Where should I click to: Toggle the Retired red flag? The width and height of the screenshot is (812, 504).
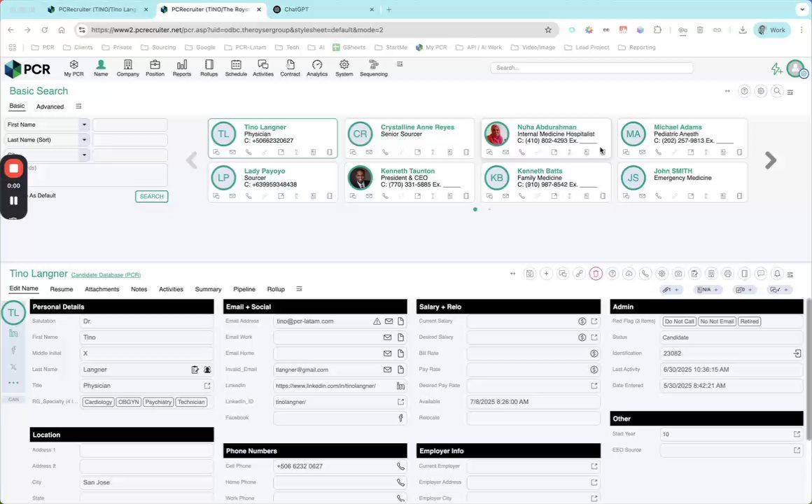tap(749, 321)
